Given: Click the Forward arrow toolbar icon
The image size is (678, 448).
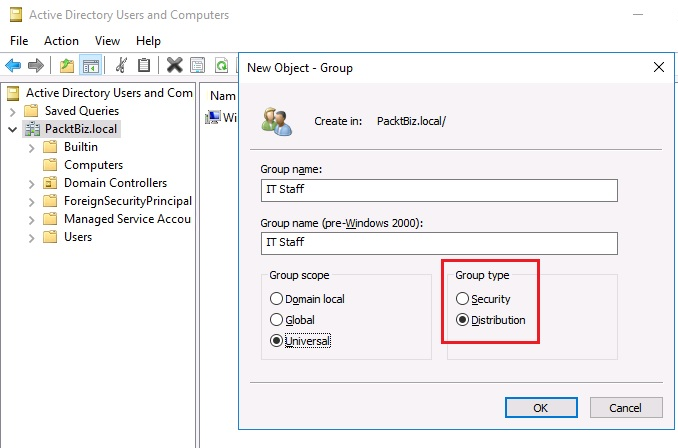Looking at the screenshot, I should coord(36,66).
